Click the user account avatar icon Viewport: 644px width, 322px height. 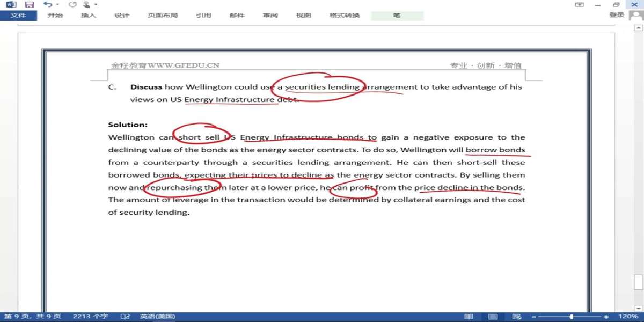[x=635, y=16]
